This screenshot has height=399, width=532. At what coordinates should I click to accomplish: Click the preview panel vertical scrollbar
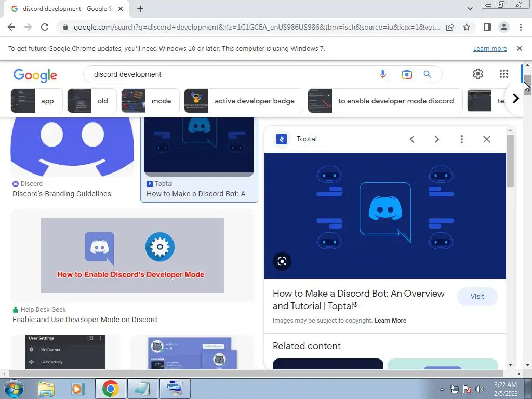click(510, 160)
